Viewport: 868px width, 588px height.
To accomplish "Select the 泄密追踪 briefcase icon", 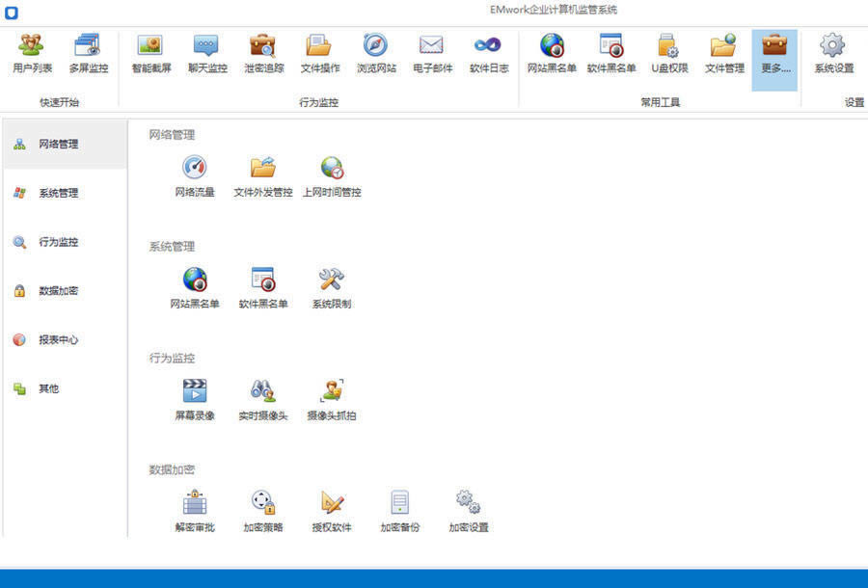I will (x=262, y=53).
